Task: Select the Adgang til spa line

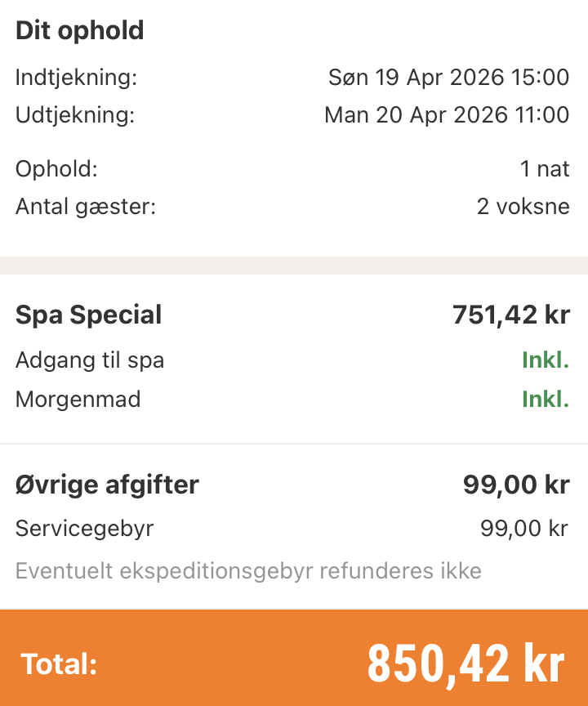Action: click(x=90, y=360)
